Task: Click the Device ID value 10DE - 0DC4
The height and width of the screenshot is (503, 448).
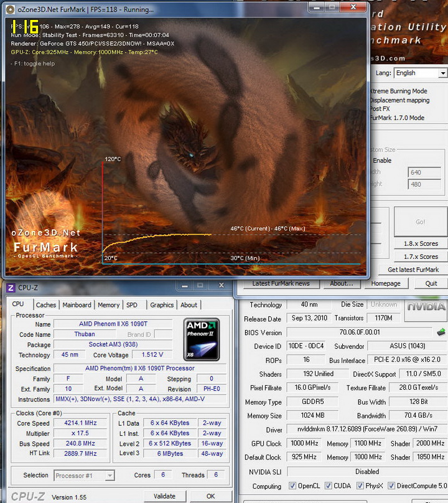Action: (x=306, y=346)
